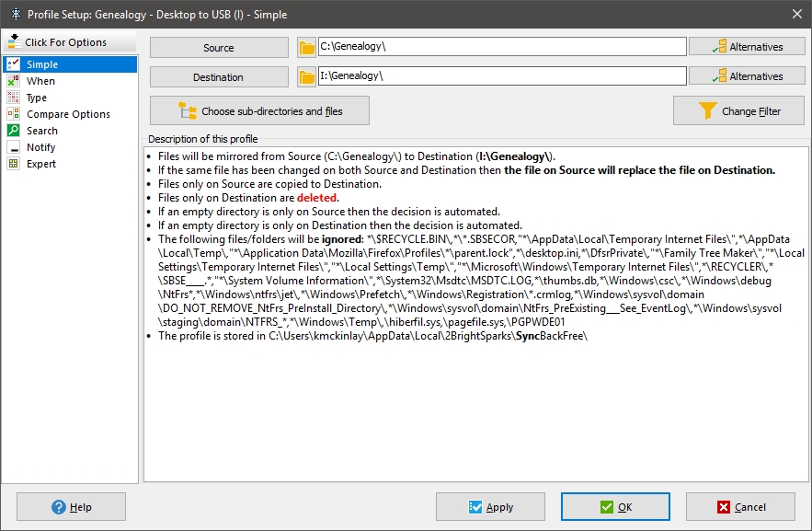
Task: Click the red X icon on Cancel button
Action: point(723,506)
